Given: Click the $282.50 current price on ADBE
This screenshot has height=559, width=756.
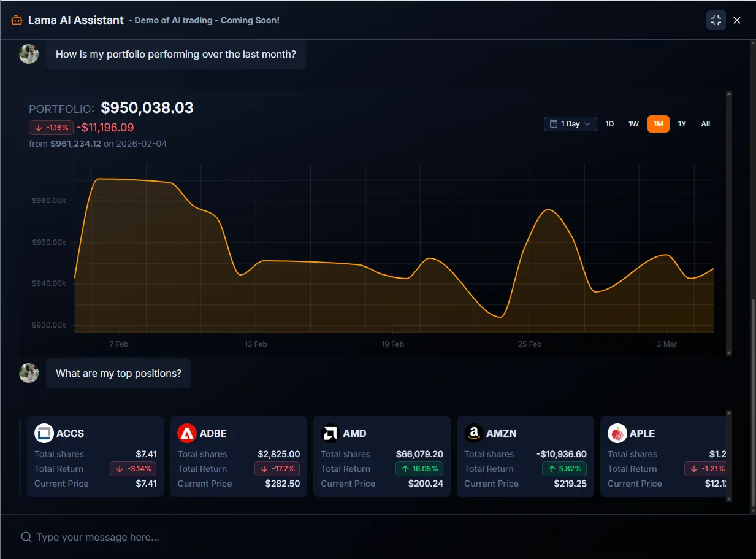Looking at the screenshot, I should tap(283, 484).
